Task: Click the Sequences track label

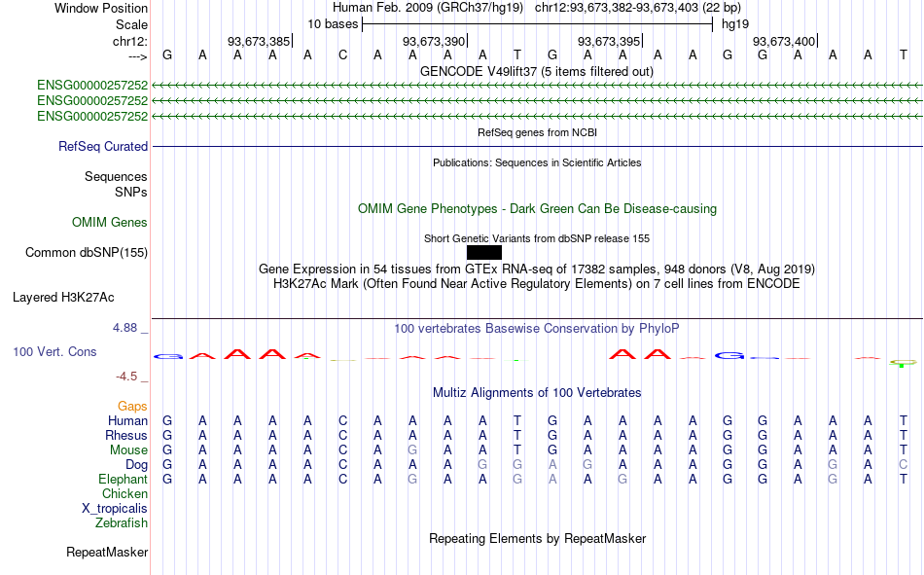Action: point(116,176)
